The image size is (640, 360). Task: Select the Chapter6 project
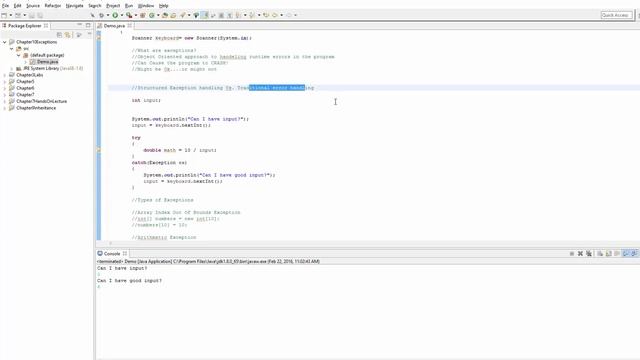[25, 88]
